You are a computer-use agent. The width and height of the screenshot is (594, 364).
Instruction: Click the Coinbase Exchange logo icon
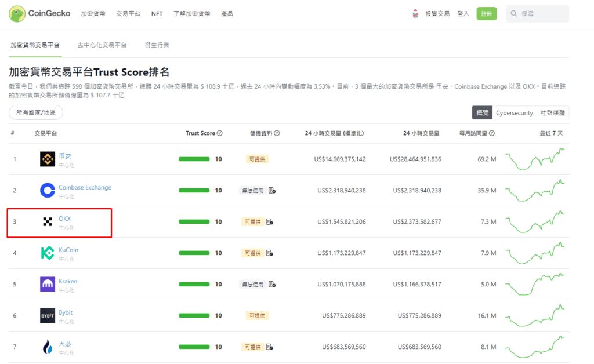point(48,191)
